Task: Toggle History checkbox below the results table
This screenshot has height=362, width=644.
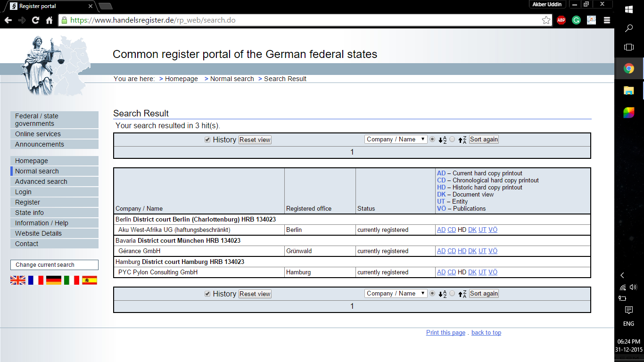Action: click(x=207, y=294)
